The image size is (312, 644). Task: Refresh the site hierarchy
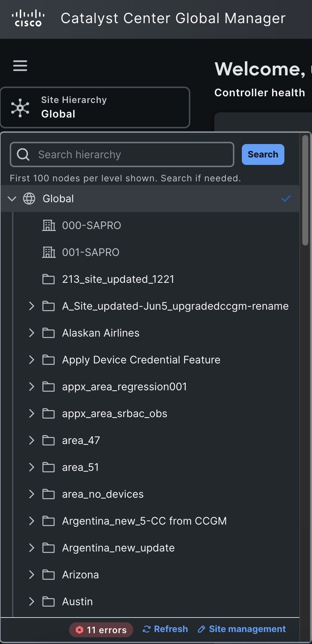pyautogui.click(x=165, y=629)
